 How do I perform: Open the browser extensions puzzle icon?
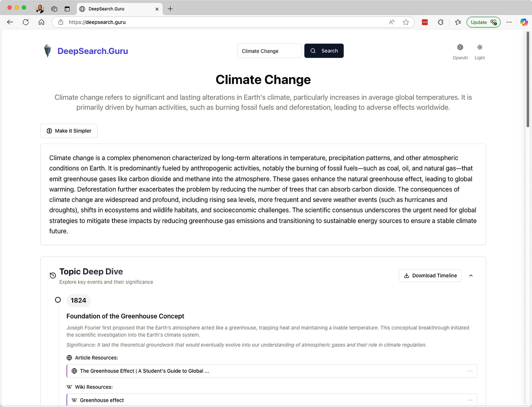click(440, 22)
